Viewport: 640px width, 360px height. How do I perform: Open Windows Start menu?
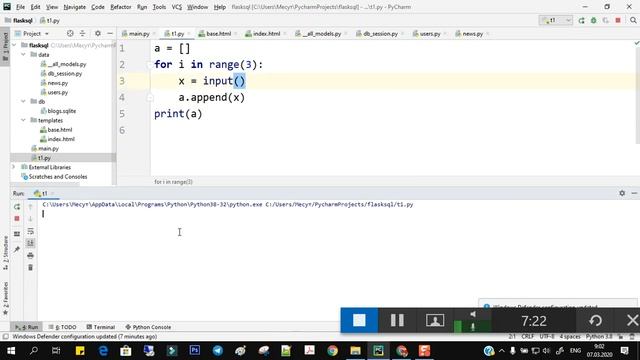pyautogui.click(x=11, y=351)
